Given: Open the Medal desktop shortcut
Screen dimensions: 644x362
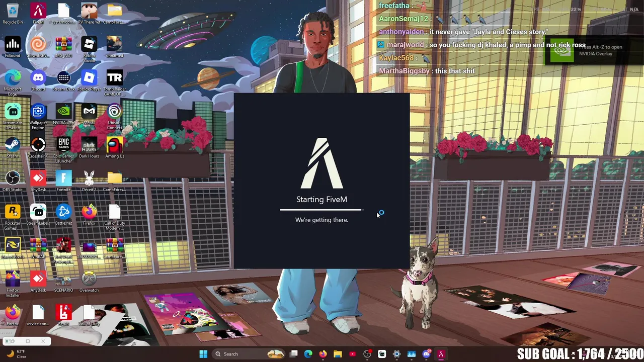Looking at the screenshot, I should pos(89,115).
